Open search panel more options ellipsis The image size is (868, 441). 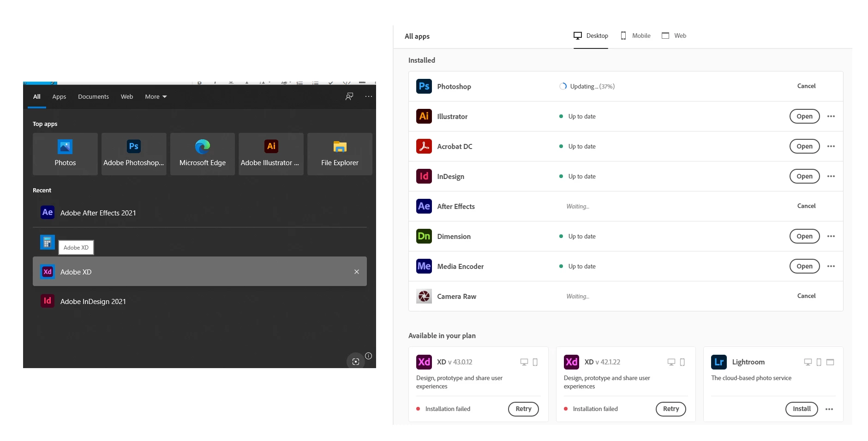[x=369, y=96]
